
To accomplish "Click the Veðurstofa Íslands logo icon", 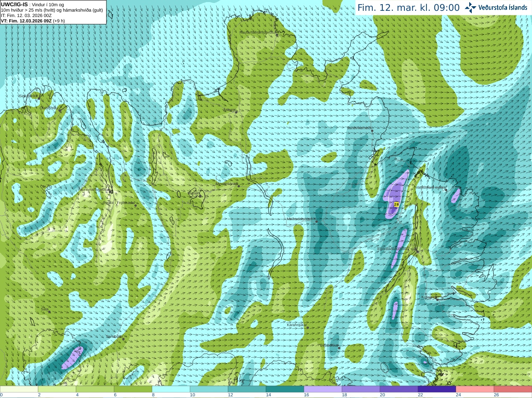I will [x=470, y=7].
